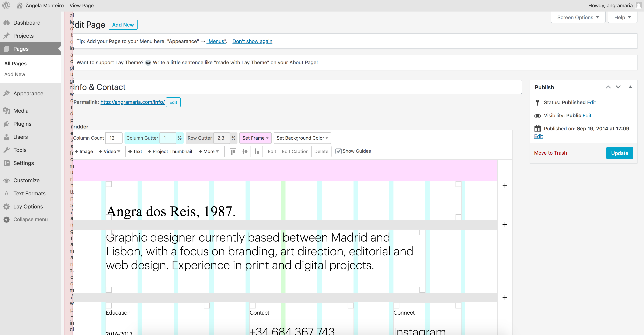
Task: Click the align top icon in Gridder toolbar
Action: tap(233, 151)
